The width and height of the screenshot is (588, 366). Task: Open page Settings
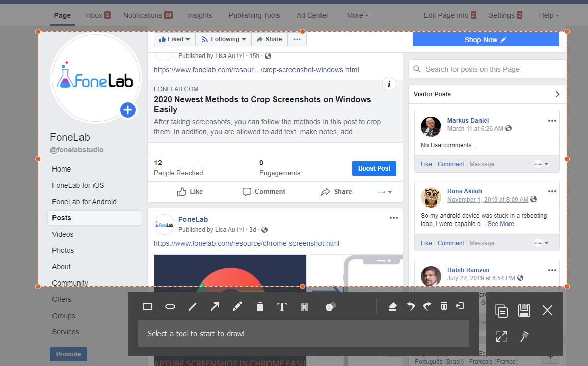coord(505,15)
